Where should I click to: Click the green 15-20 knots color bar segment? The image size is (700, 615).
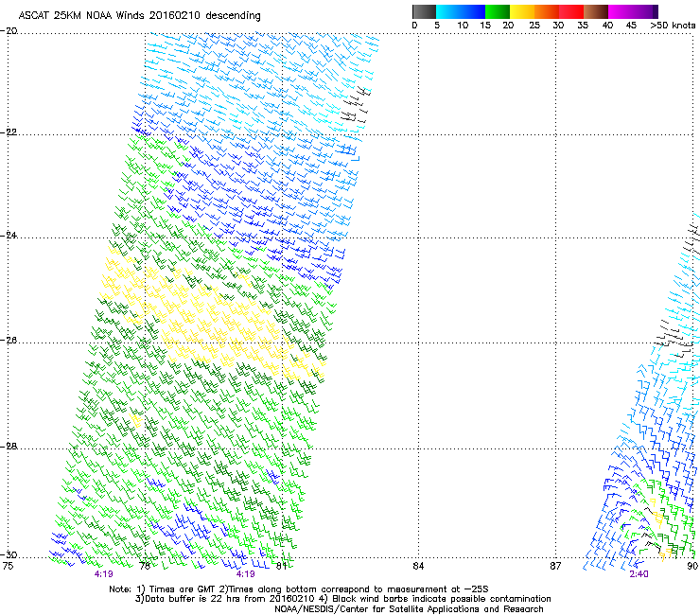(498, 11)
